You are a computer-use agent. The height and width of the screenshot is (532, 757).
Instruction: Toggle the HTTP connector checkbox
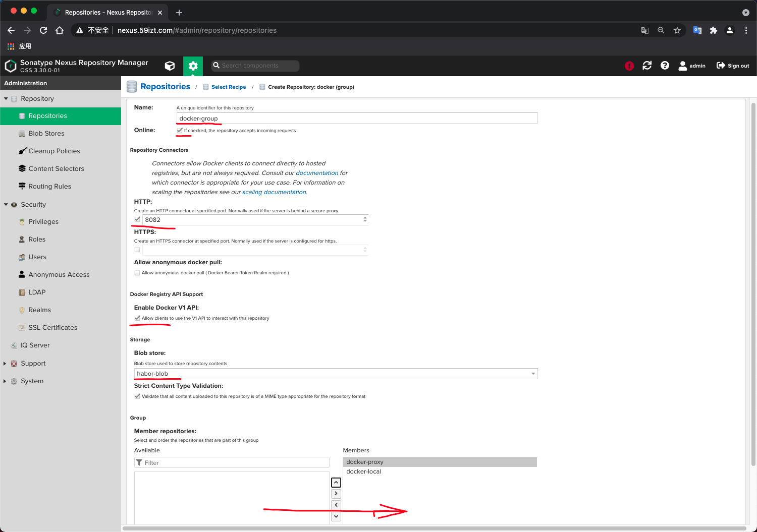(137, 219)
